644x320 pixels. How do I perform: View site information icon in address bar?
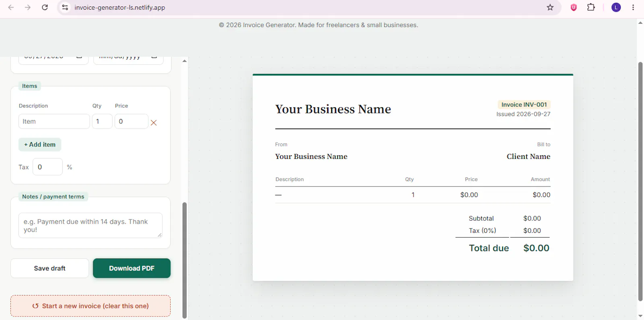65,7
